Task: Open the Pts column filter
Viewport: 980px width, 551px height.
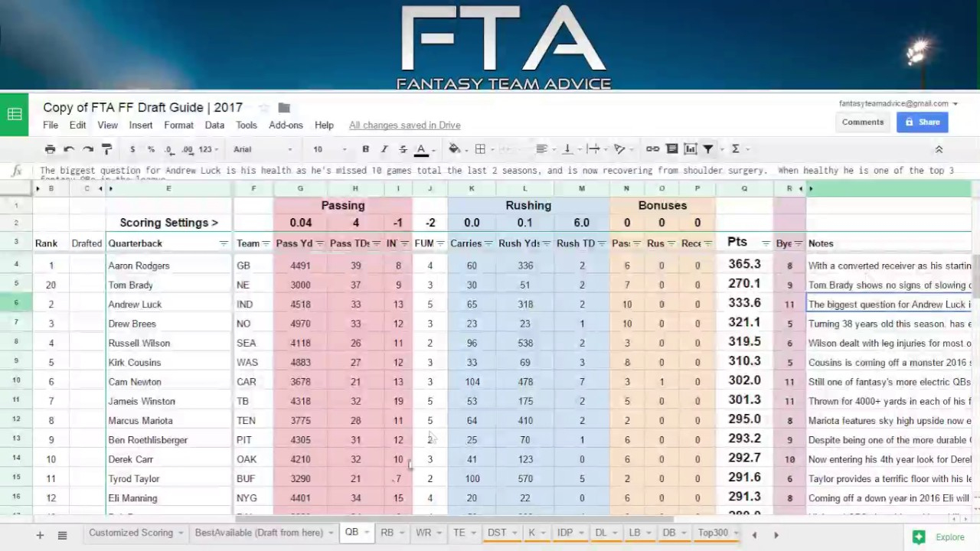Action: tap(765, 243)
